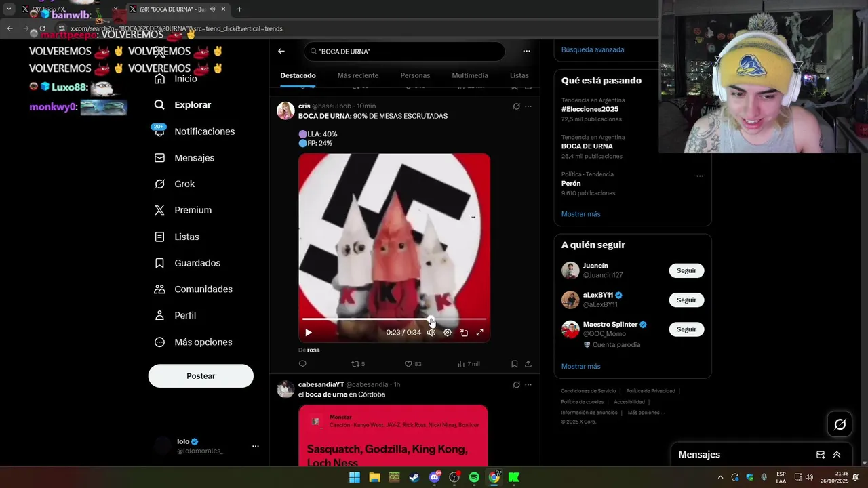Image resolution: width=868 pixels, height=488 pixels.
Task: Open File Explorer from the taskbar
Action: click(x=374, y=477)
